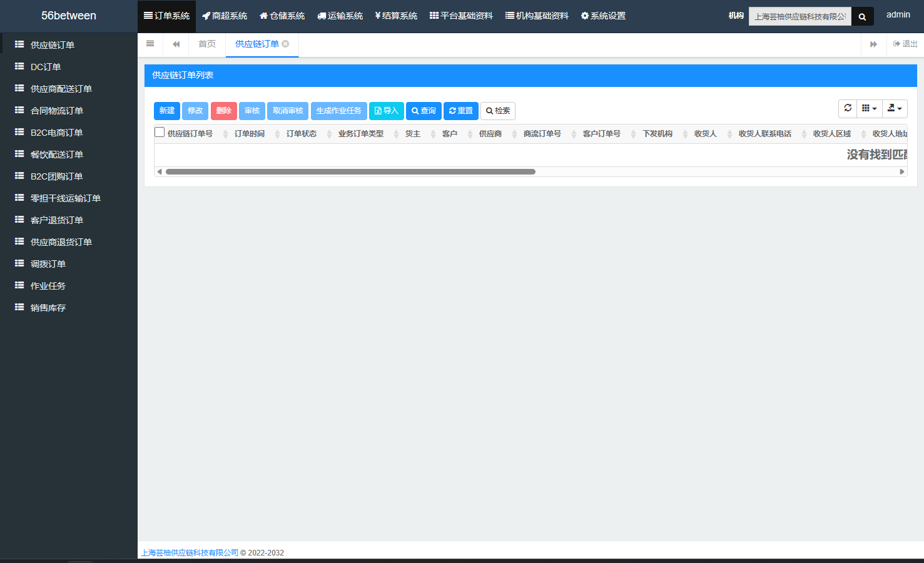Click the horizontal table scrollbar thumb
924x563 pixels.
point(350,171)
